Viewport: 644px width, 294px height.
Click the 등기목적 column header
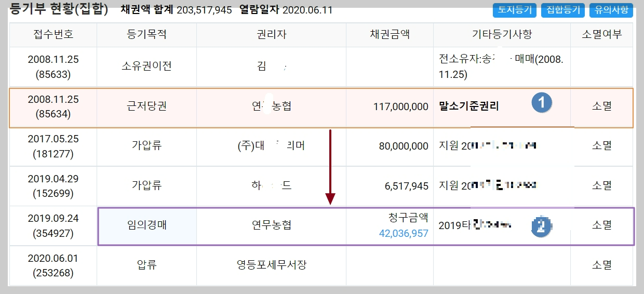point(146,35)
